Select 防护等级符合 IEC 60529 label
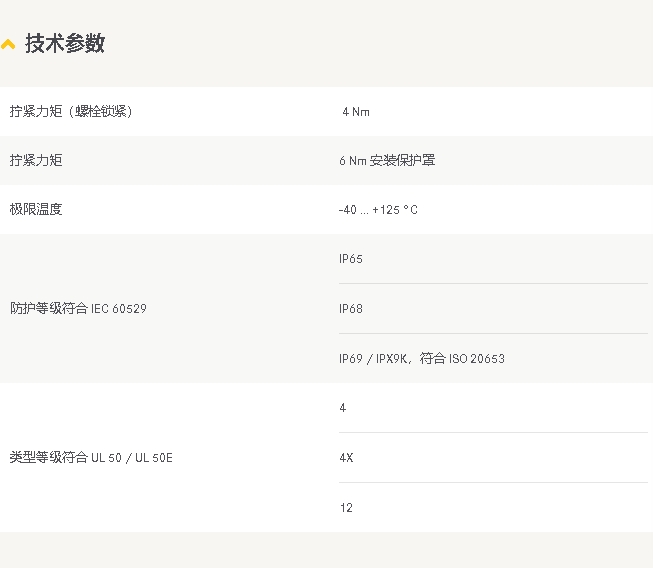The width and height of the screenshot is (653, 568). (78, 308)
